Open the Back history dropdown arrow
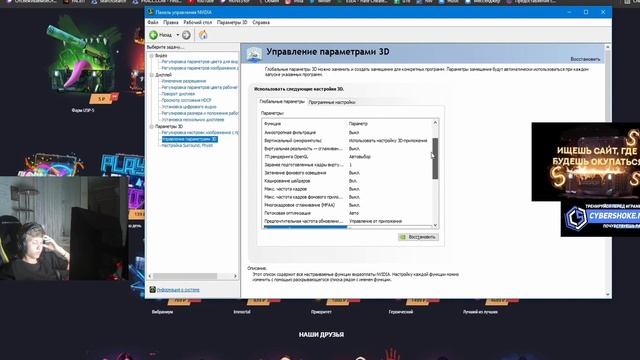 178,35
